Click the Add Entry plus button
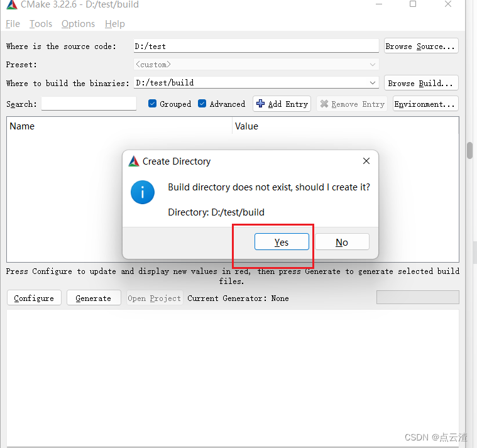Viewport: 477px width, 448px height. (282, 104)
